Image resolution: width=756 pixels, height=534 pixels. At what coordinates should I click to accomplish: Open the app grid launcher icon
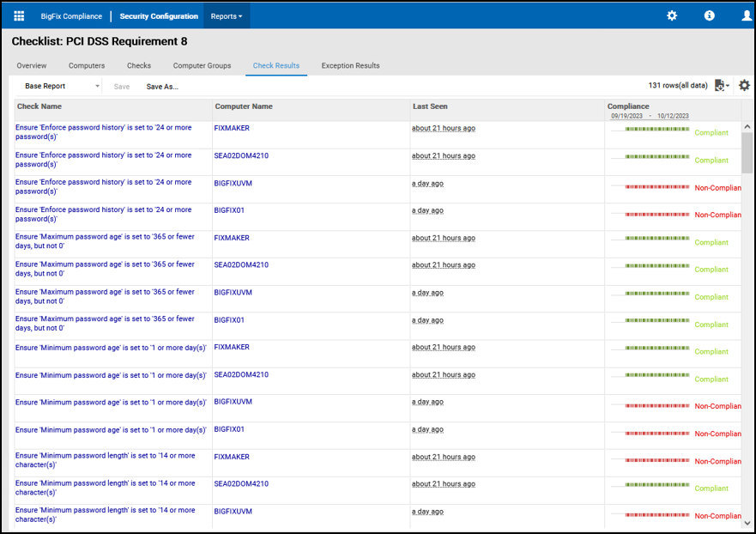pyautogui.click(x=20, y=16)
